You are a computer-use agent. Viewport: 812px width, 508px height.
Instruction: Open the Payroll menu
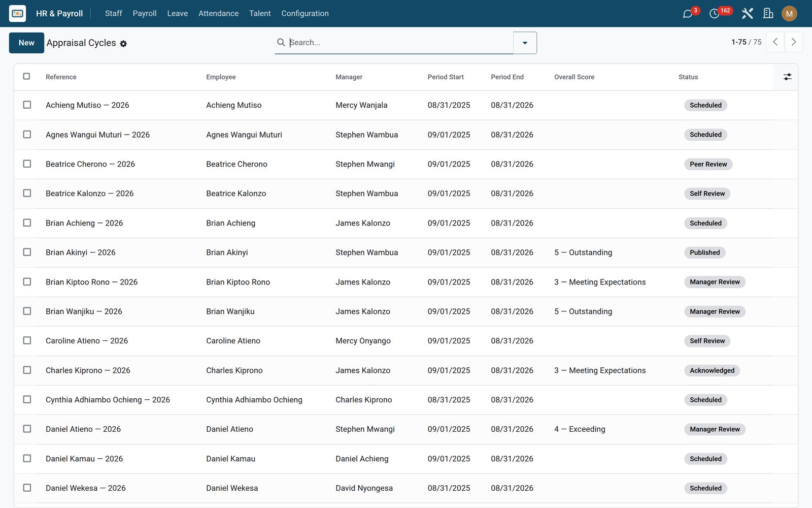tap(145, 13)
